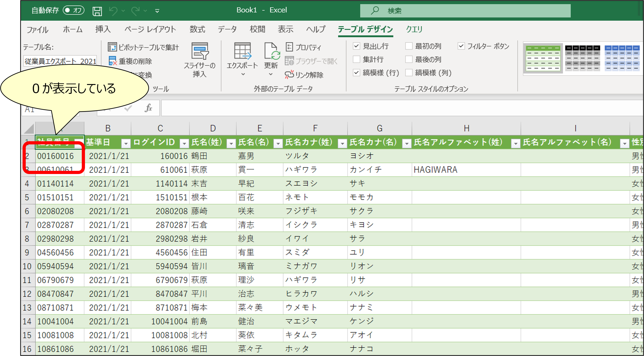Screen dimensions: 644x356
Task: Click スライサーの挿入 icon
Action: coord(200,51)
